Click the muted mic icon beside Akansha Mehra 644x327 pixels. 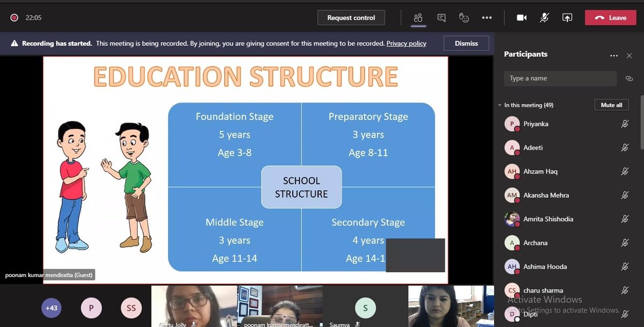(x=625, y=195)
